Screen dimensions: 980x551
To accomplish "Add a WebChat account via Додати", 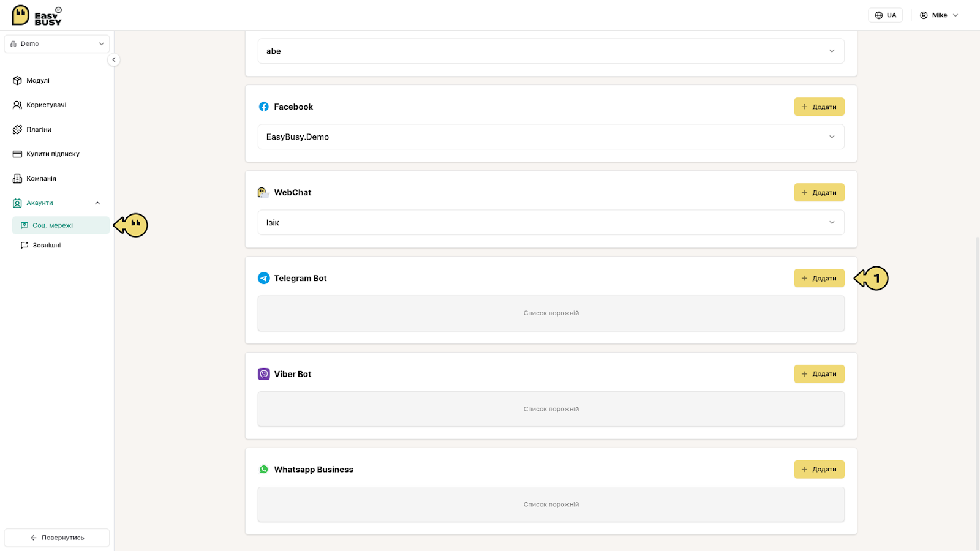I will [819, 192].
